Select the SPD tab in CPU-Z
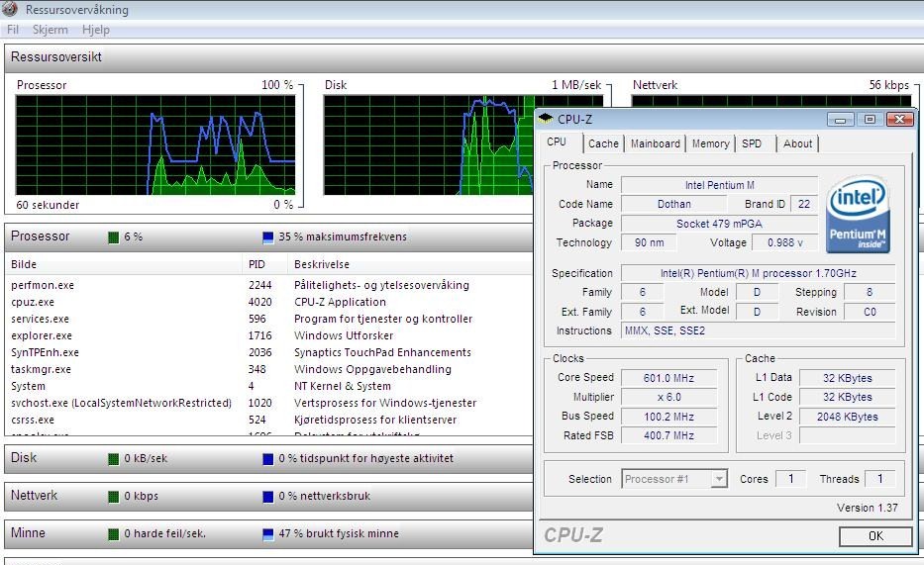Viewport: 924px width, 565px height. 752,143
